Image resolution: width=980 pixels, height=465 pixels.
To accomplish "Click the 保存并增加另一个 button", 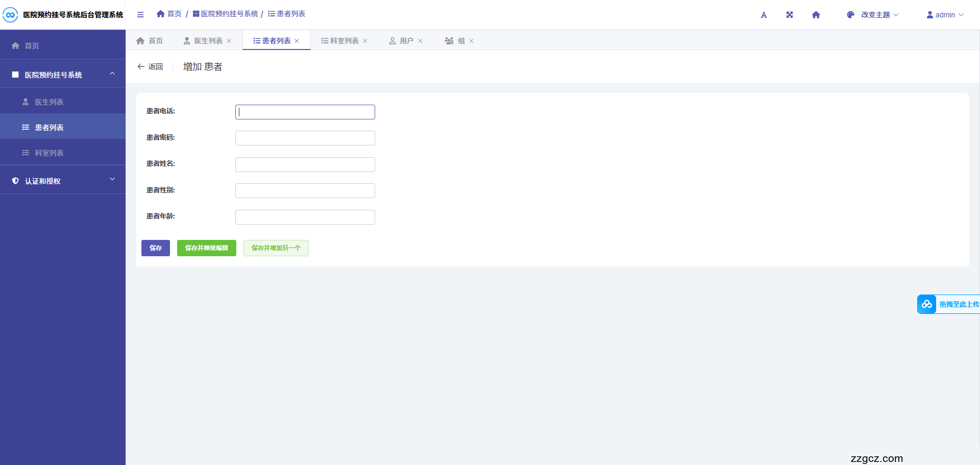I will point(276,248).
